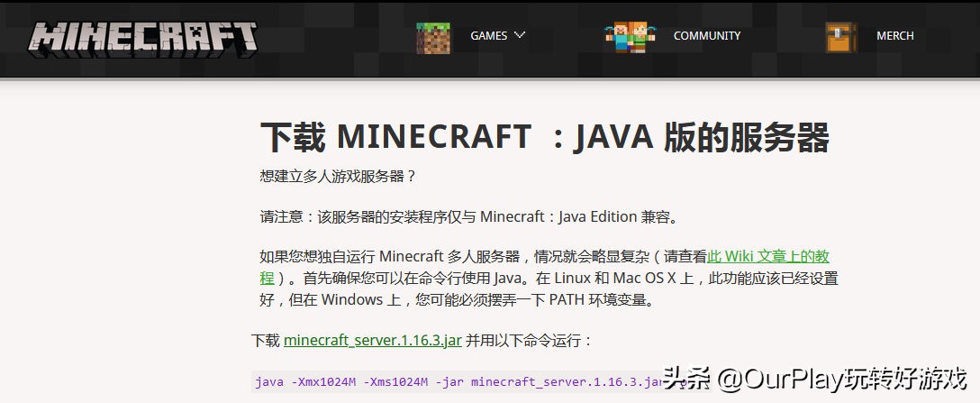Click the treasure chest icon beside MERCH
The height and width of the screenshot is (403, 980).
pos(840,37)
